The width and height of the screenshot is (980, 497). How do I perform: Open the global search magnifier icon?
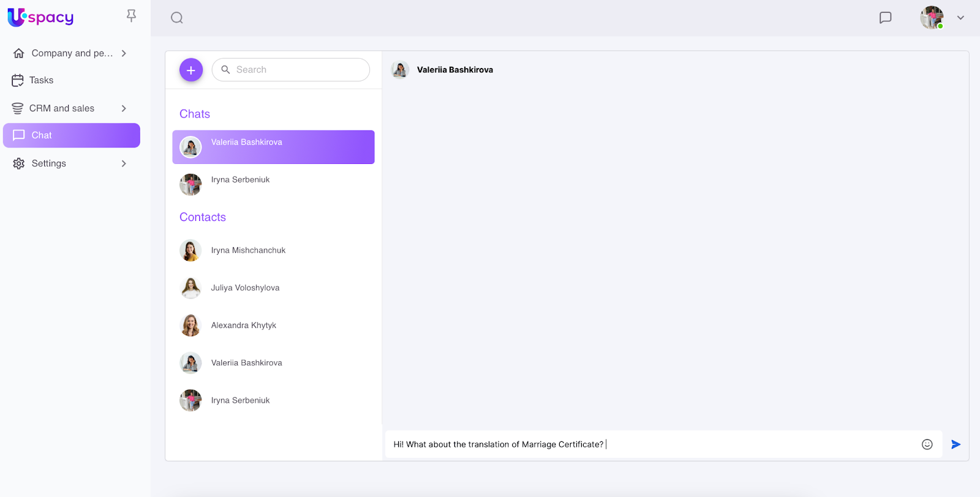pyautogui.click(x=177, y=18)
